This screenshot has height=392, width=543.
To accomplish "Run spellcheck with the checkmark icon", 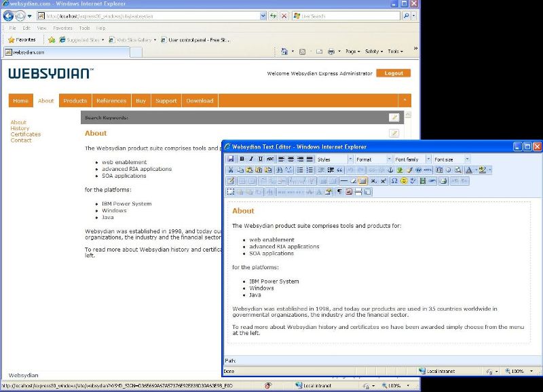I will (x=413, y=181).
